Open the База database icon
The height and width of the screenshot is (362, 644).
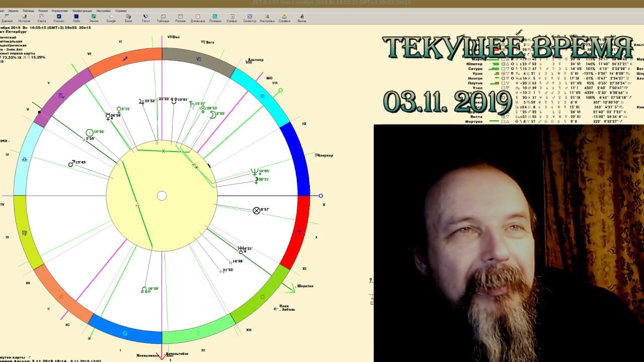128,18
